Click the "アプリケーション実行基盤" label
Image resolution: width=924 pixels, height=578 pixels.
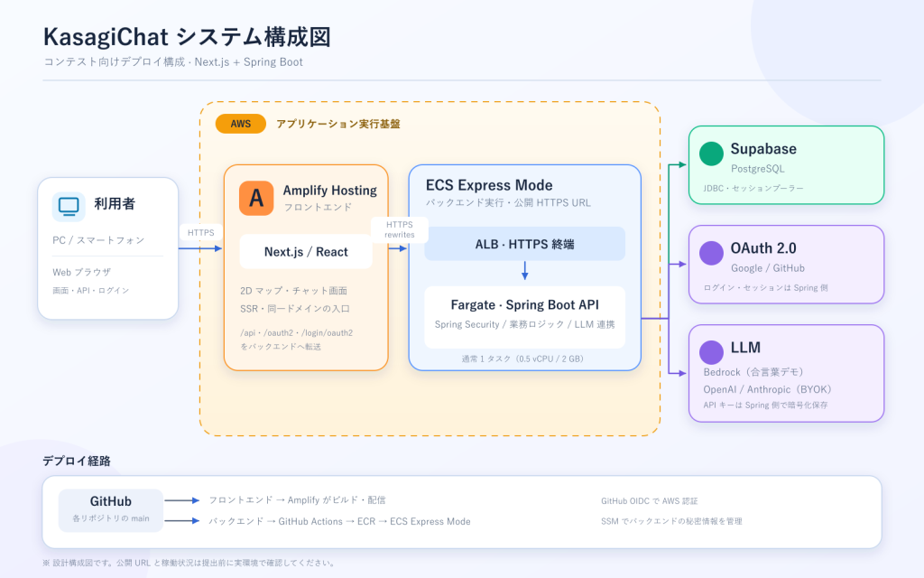(x=338, y=124)
